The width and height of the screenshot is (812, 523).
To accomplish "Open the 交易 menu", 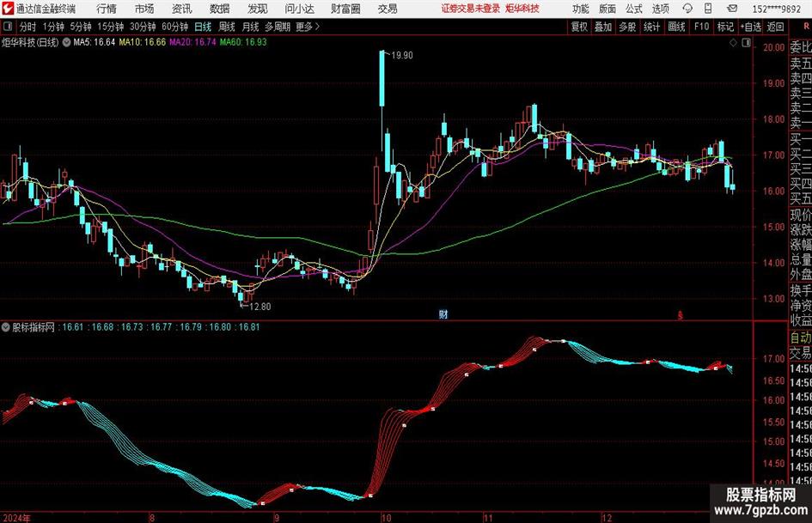I will point(388,9).
